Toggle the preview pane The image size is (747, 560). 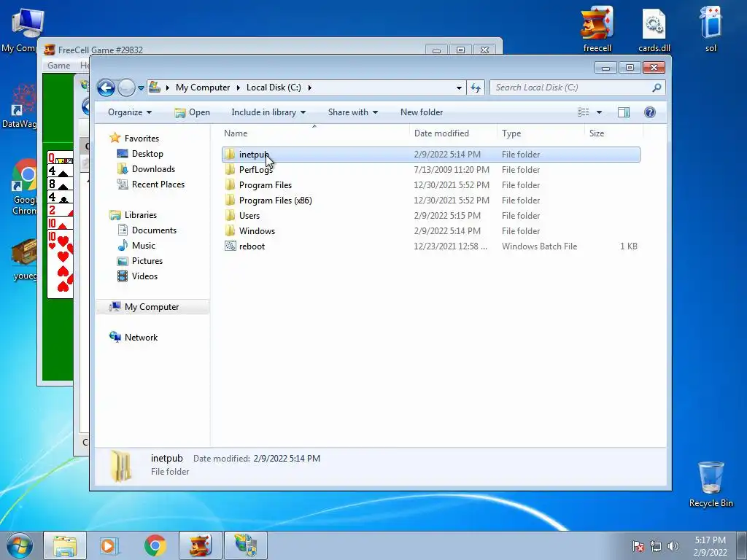tap(623, 112)
